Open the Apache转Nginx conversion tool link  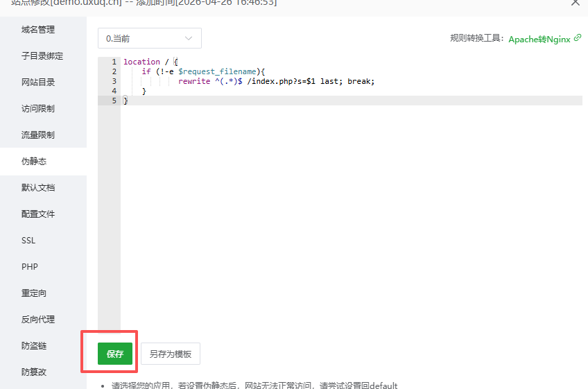tap(539, 40)
